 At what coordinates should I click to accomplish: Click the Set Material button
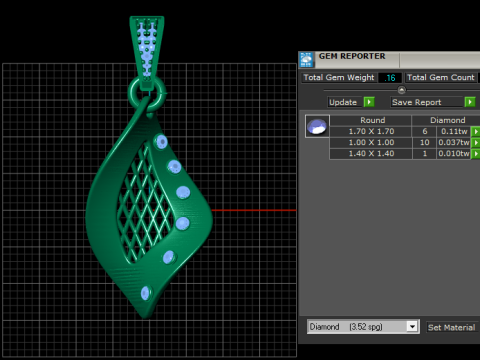pos(452,327)
